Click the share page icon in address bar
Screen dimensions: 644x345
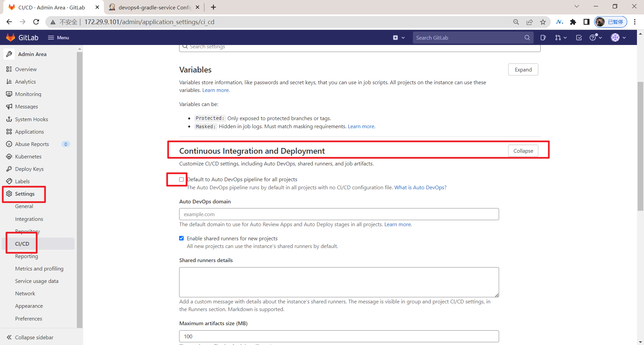click(529, 22)
